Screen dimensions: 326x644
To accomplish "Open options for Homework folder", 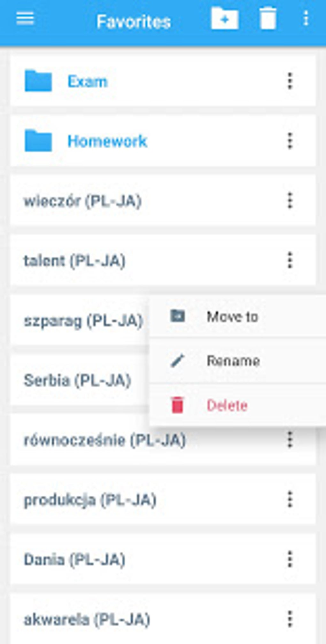I will click(290, 141).
